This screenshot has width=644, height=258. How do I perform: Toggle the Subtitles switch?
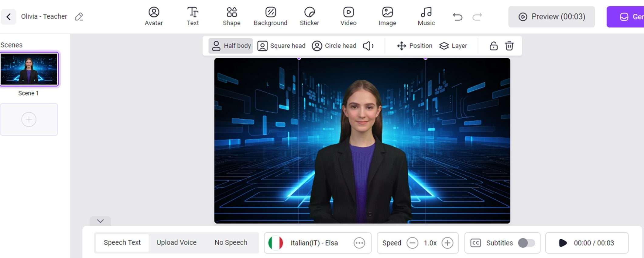click(x=526, y=243)
